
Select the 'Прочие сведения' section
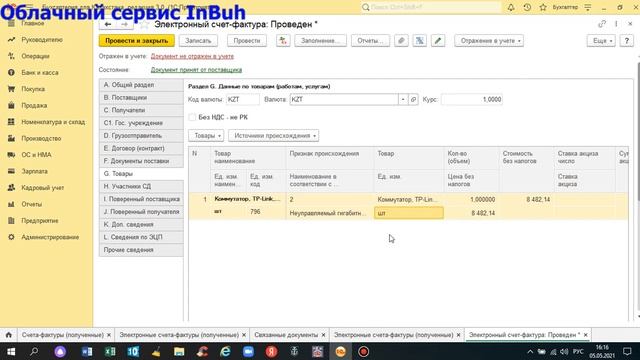[141, 249]
